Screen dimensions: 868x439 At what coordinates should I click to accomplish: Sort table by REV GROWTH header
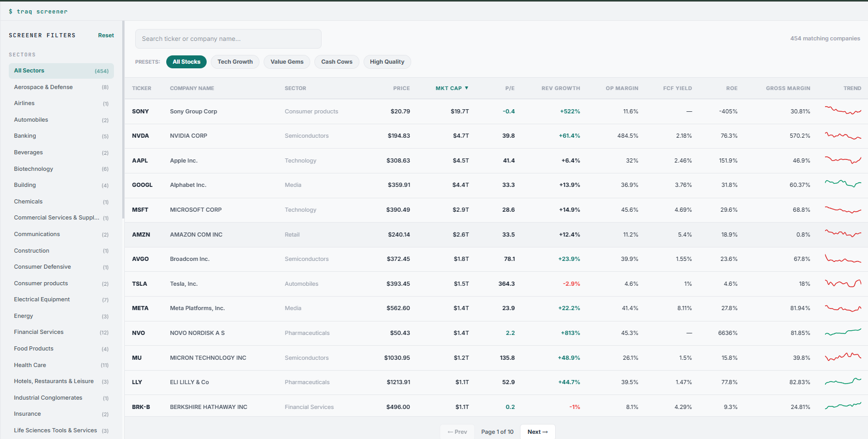click(x=561, y=89)
